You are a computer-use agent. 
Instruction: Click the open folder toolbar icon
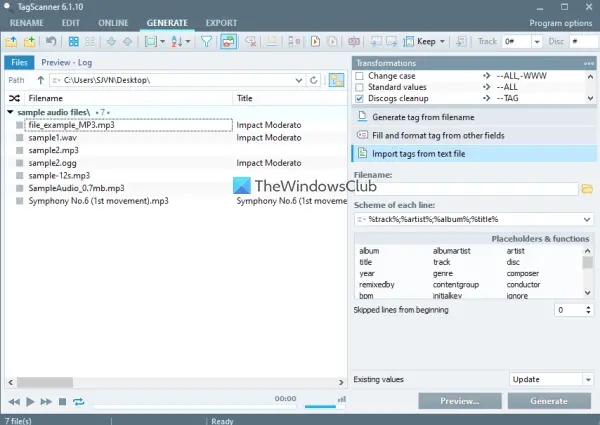11,41
